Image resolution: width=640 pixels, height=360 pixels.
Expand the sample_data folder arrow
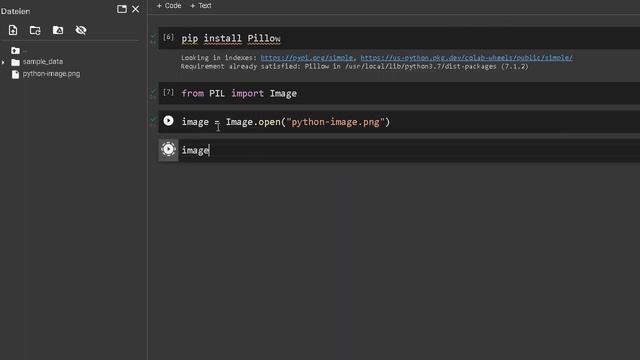pyautogui.click(x=3, y=62)
